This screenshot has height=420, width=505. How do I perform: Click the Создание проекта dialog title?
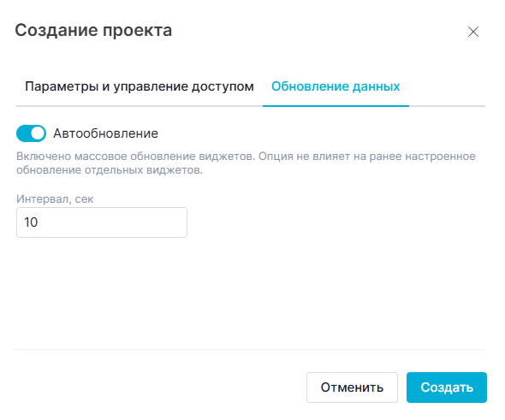tap(93, 30)
